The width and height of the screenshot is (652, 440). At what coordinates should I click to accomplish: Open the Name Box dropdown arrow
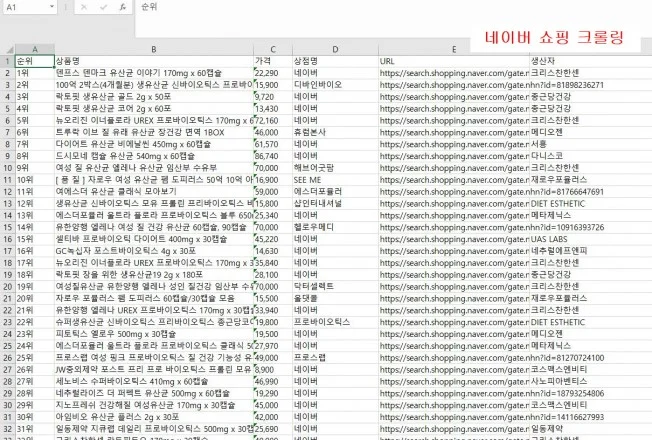[x=52, y=7]
